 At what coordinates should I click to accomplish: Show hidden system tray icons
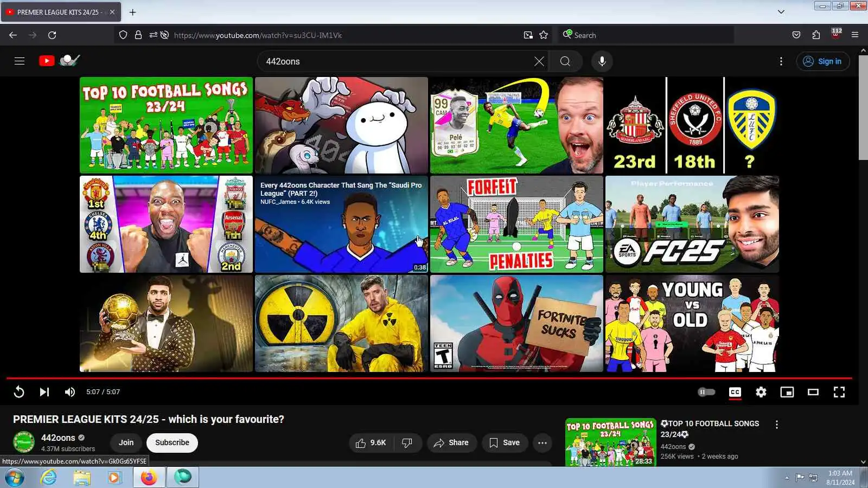click(787, 478)
